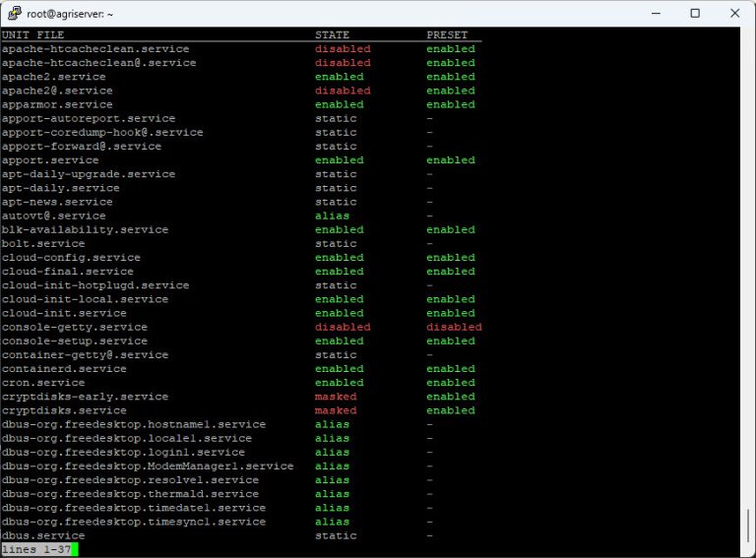Click dbus-org.freedesktop.timedate1.service entry

(134, 508)
